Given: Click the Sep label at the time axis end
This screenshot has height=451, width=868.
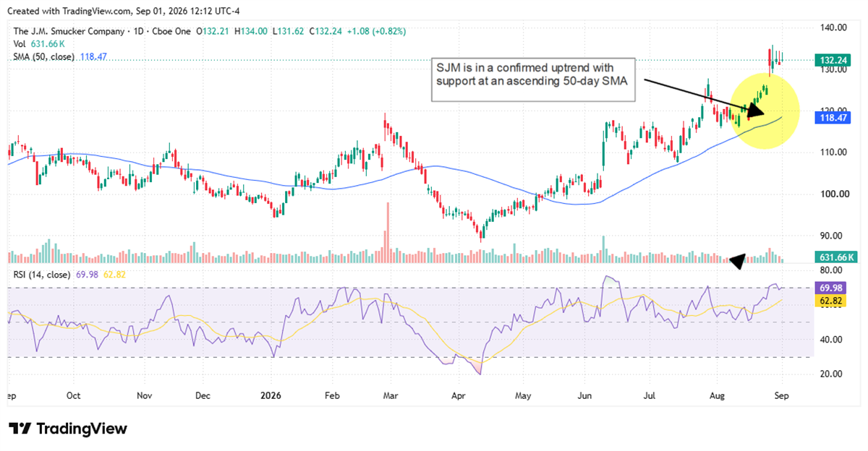Looking at the screenshot, I should (x=782, y=396).
